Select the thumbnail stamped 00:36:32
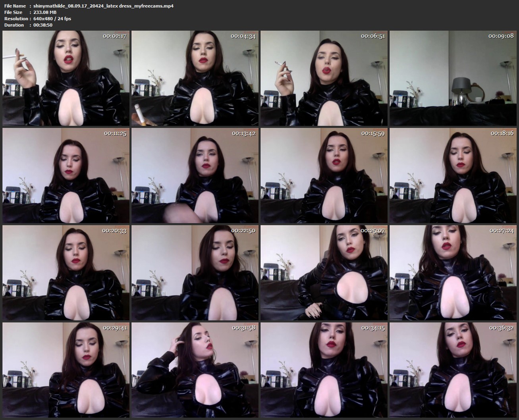The image size is (519, 420). pos(453,370)
